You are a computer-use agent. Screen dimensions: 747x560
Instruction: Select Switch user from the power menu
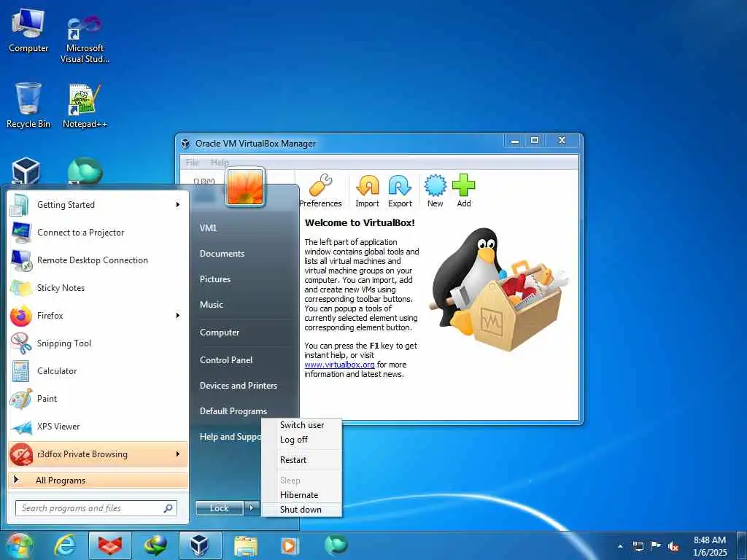(x=301, y=425)
